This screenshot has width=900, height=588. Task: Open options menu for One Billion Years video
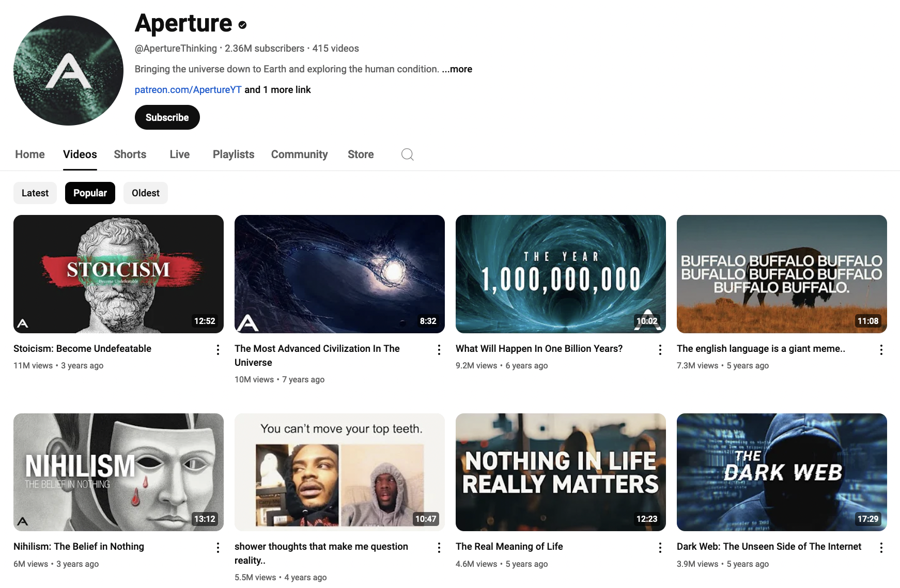coord(660,350)
